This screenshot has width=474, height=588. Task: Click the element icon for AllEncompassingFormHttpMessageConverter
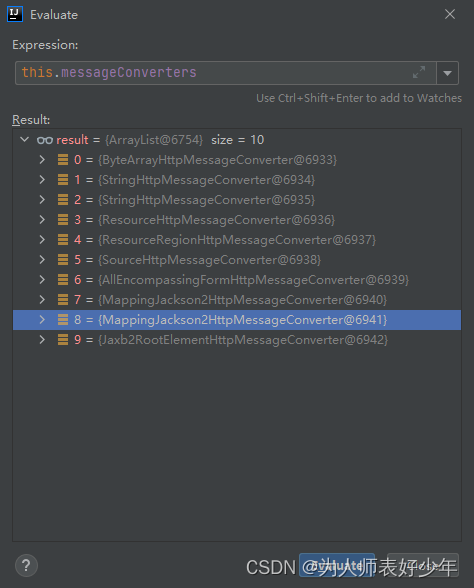63,280
